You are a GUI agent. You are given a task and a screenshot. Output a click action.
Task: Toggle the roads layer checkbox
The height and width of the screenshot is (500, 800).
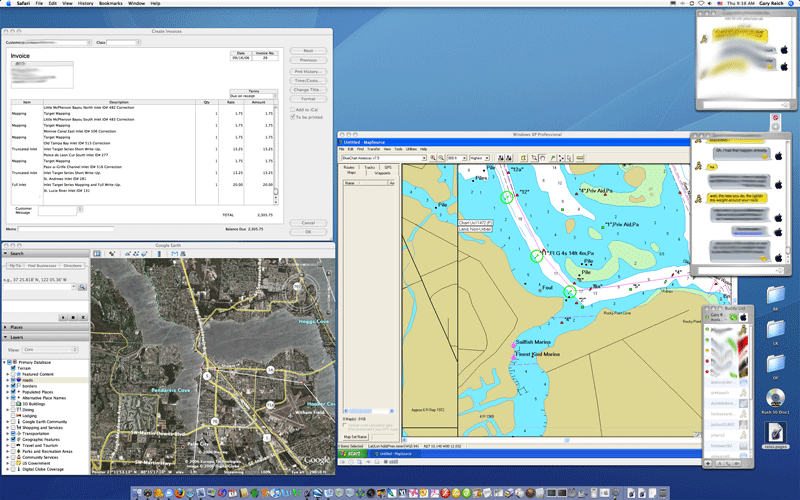click(13, 380)
